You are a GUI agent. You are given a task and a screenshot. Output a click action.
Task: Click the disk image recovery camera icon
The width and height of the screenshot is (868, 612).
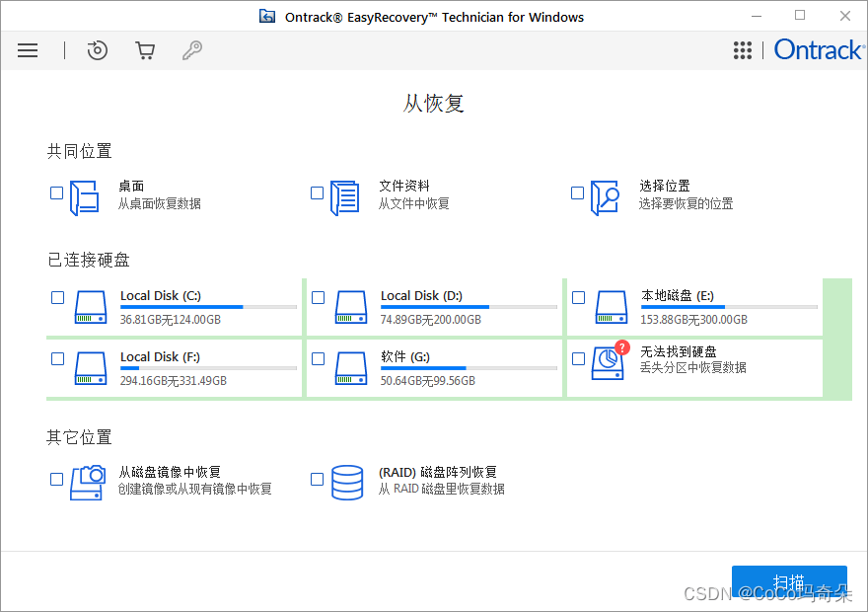click(x=87, y=483)
